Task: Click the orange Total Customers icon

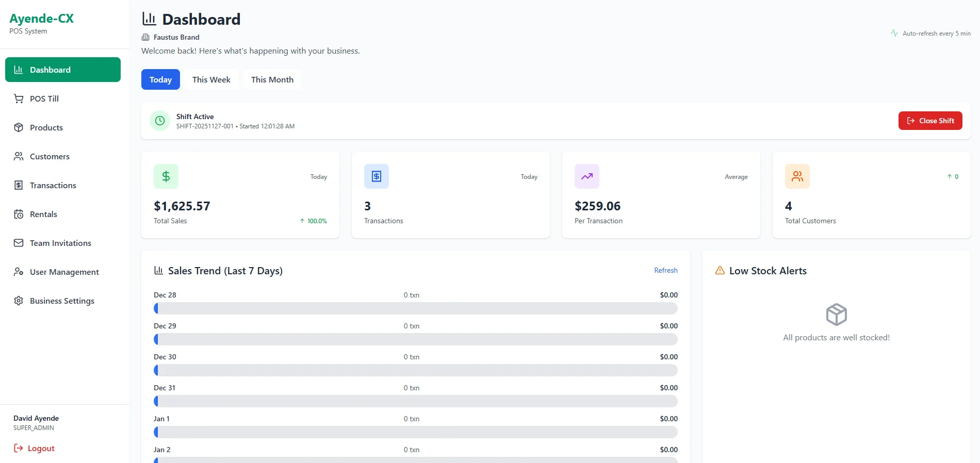Action: [x=797, y=176]
